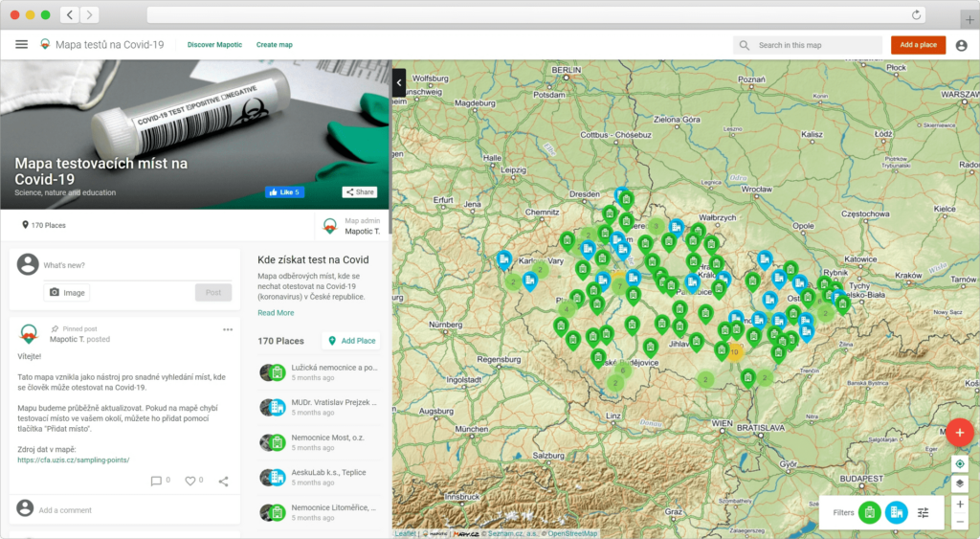
Task: Click the Share button on header image
Action: (x=360, y=192)
